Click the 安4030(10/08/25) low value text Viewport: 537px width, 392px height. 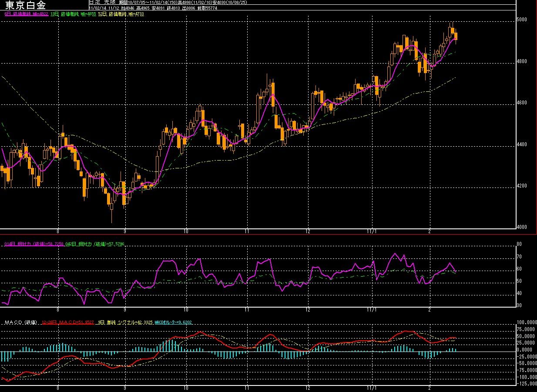[x=230, y=3]
